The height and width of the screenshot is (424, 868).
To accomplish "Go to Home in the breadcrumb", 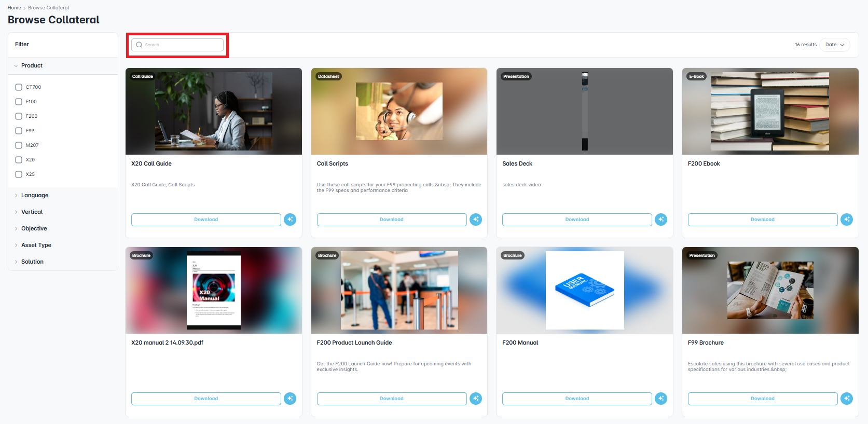I will tap(14, 8).
